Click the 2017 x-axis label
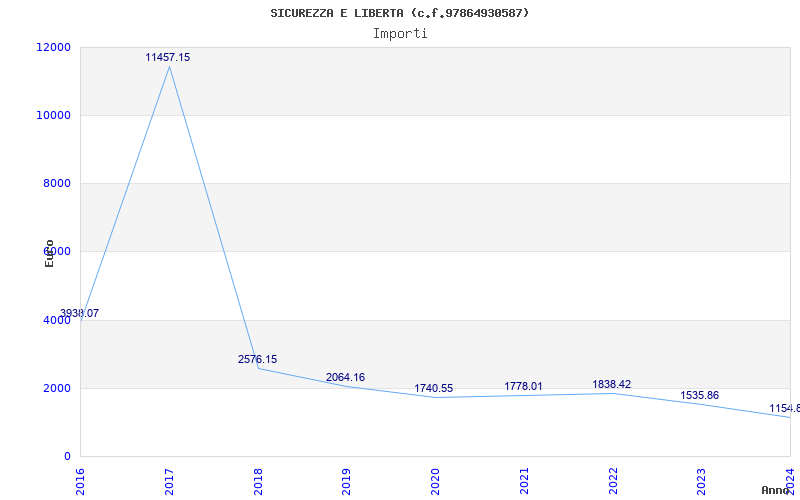The image size is (800, 500). coord(169,481)
